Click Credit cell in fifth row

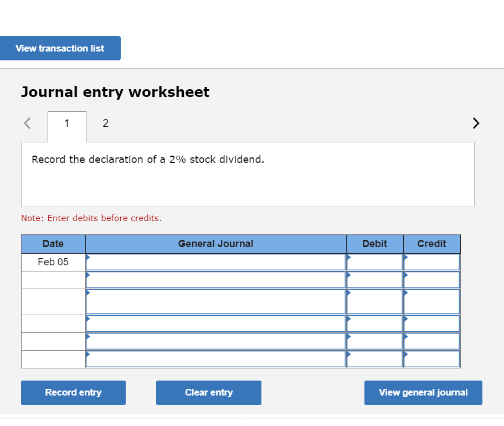[431, 341]
